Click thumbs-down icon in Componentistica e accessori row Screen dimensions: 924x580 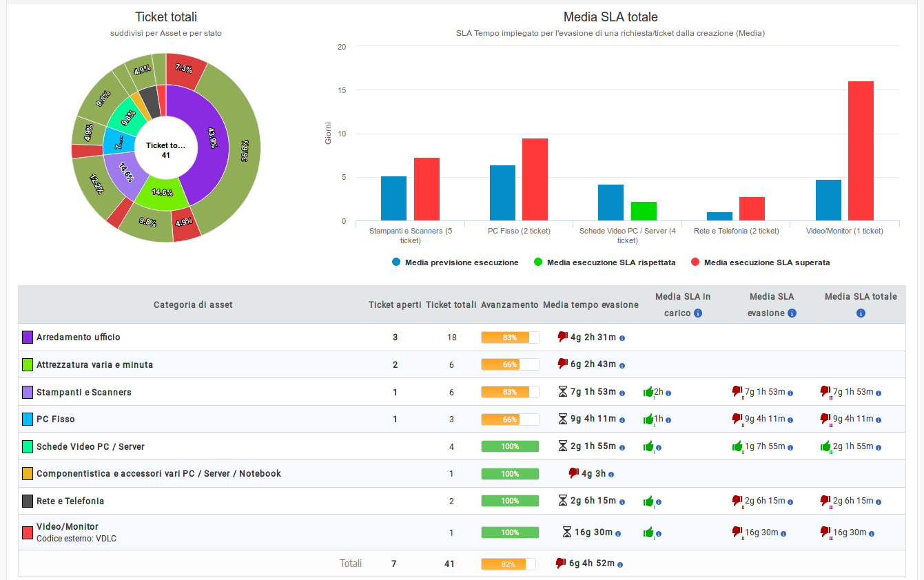(573, 473)
